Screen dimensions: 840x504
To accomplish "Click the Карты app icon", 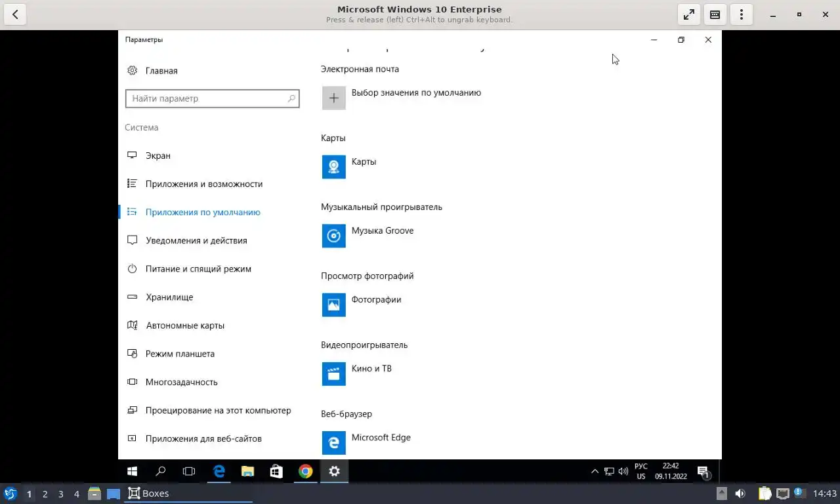I will click(x=333, y=167).
